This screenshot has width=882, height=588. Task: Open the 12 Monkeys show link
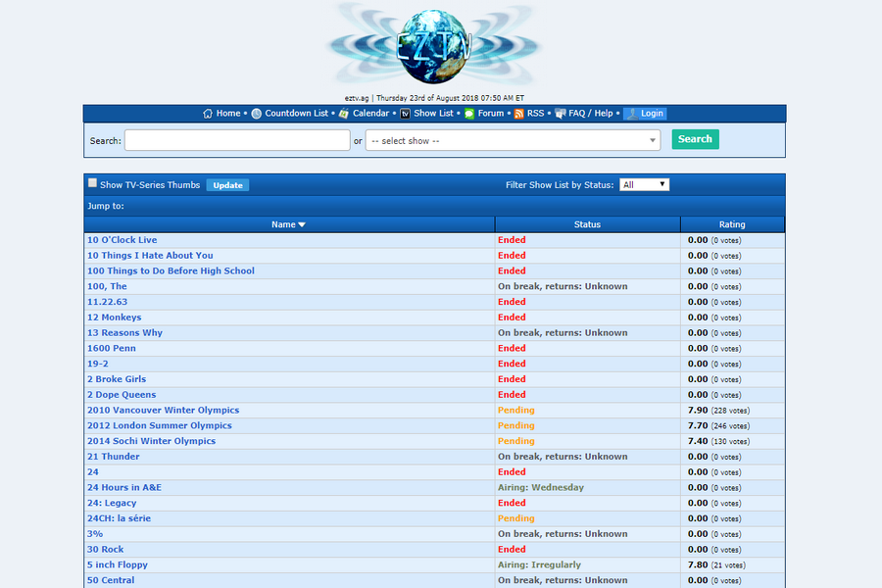pyautogui.click(x=115, y=318)
